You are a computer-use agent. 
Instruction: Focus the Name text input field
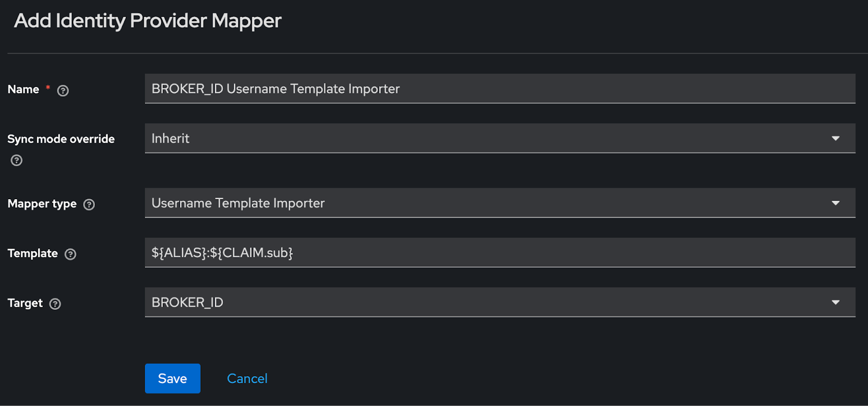(500, 88)
